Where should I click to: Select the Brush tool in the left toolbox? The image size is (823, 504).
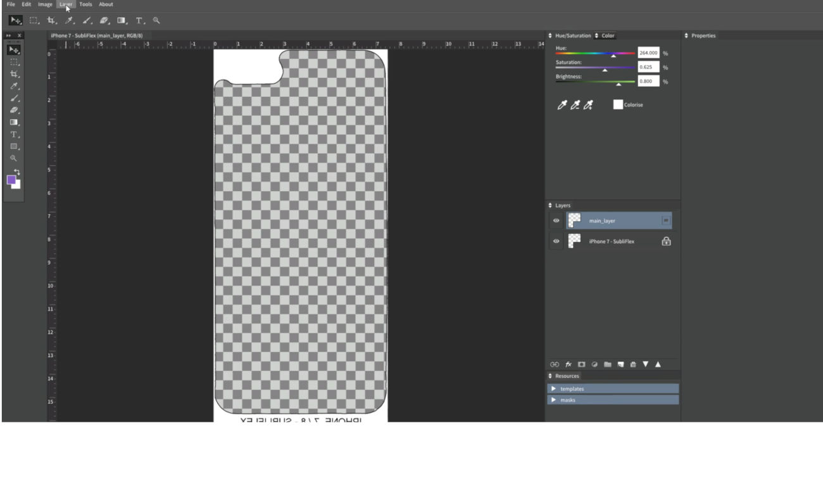[x=14, y=98]
